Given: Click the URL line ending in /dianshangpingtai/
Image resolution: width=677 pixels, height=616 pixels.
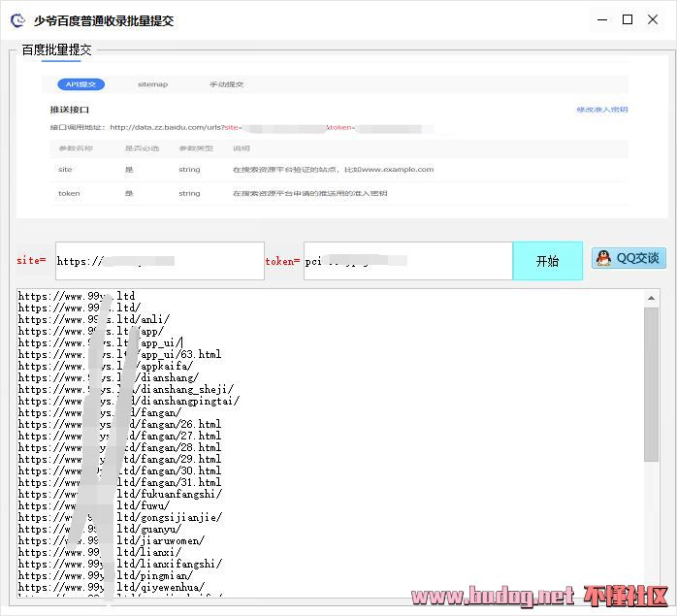Looking at the screenshot, I should click(x=129, y=401).
